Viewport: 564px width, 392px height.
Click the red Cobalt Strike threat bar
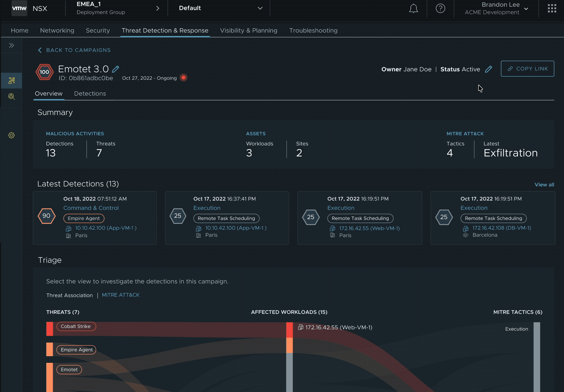(50, 329)
